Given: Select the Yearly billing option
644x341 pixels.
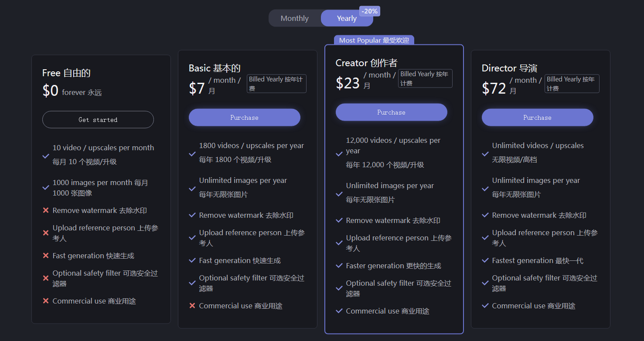Looking at the screenshot, I should [347, 18].
